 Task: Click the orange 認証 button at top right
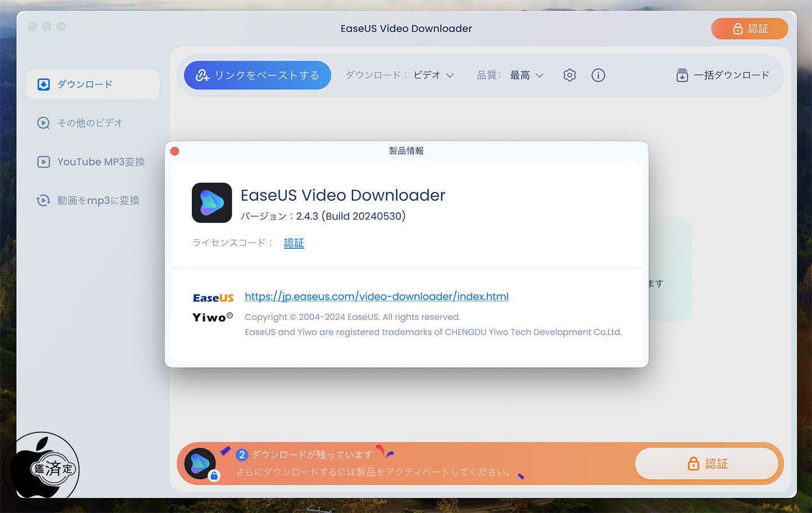pos(749,29)
